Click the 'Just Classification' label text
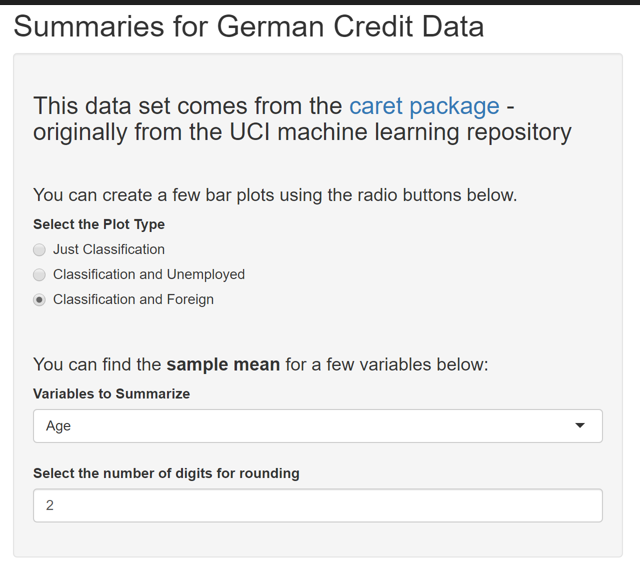 109,249
